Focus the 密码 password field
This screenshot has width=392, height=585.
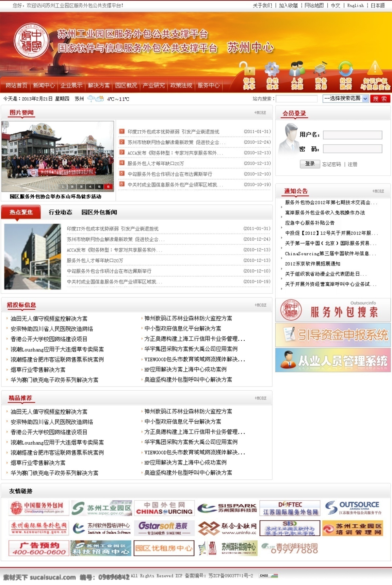[x=352, y=149]
